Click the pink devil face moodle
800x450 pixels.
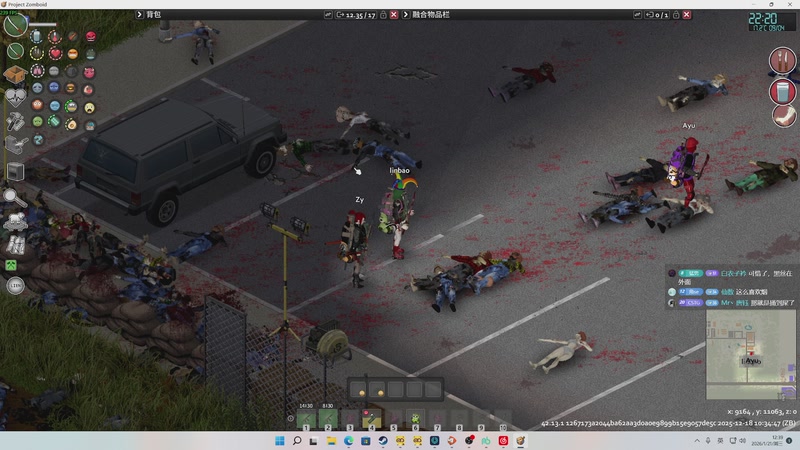pos(89,72)
